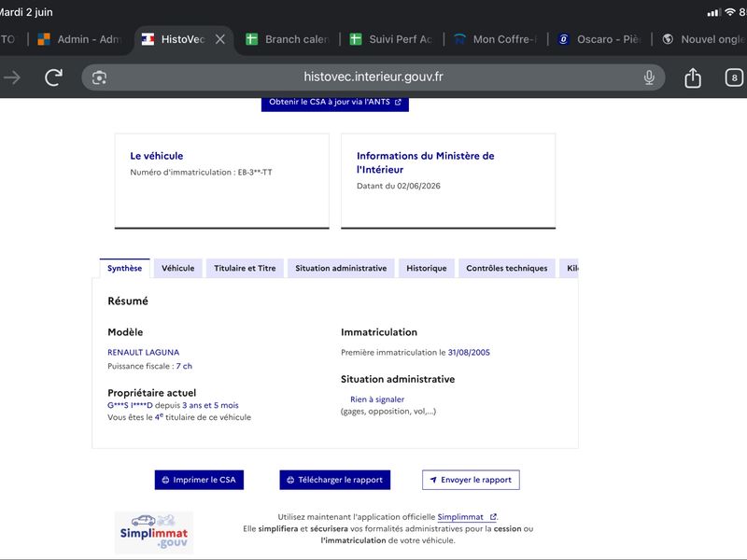The height and width of the screenshot is (560, 747).
Task: Switch to the Oscaro browser tab
Action: (x=599, y=39)
